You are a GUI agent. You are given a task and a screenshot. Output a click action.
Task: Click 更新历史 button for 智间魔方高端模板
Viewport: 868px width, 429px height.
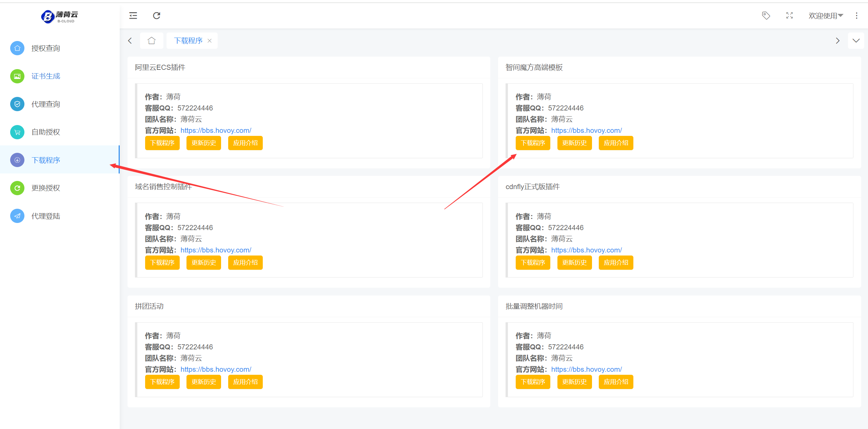(x=574, y=143)
